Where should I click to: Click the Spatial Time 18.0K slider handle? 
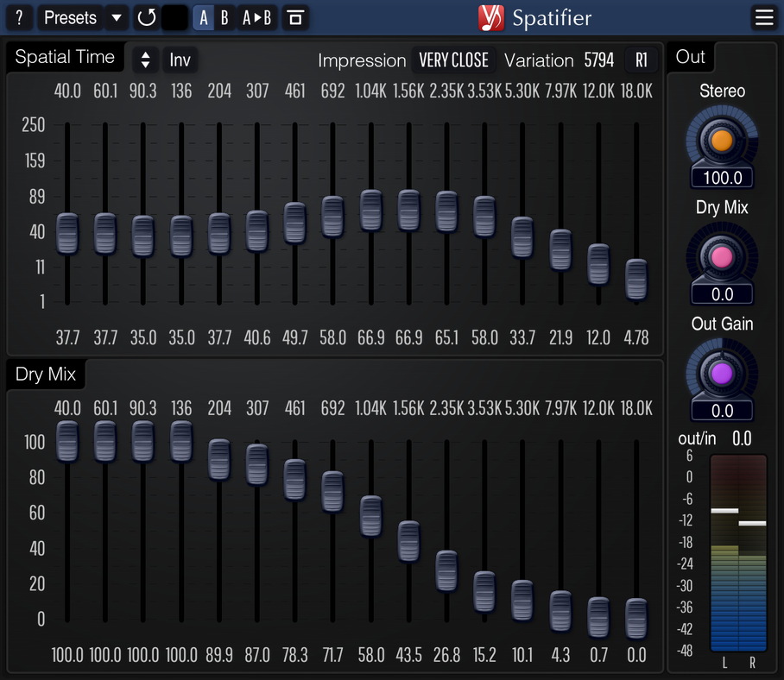636,280
